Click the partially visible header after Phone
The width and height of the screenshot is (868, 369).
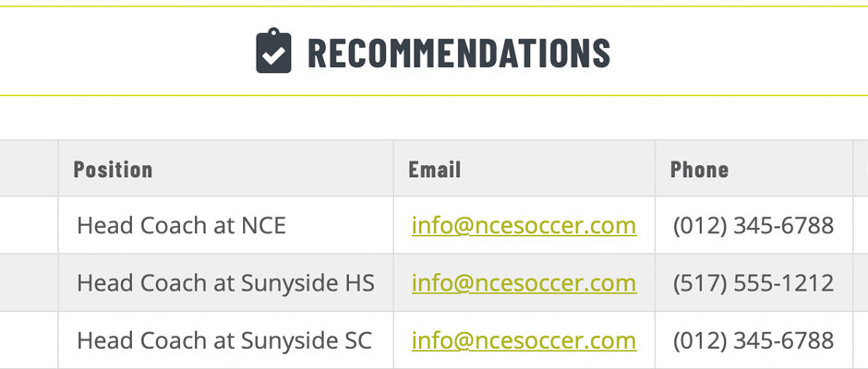(x=861, y=168)
